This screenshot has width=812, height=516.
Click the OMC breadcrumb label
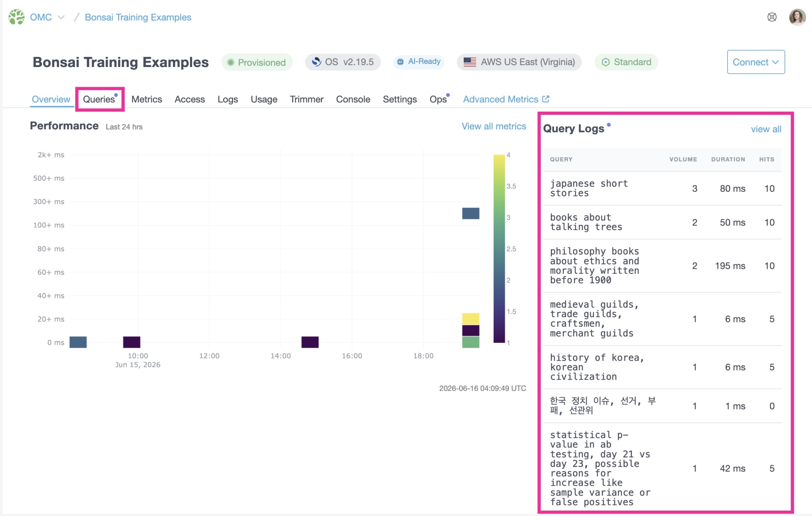pyautogui.click(x=41, y=17)
